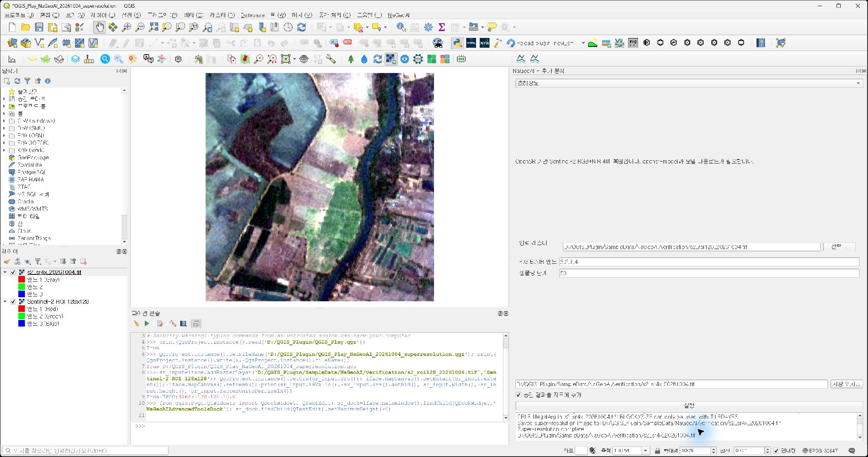Toggle the scale lock icon in status bar

tap(658, 450)
